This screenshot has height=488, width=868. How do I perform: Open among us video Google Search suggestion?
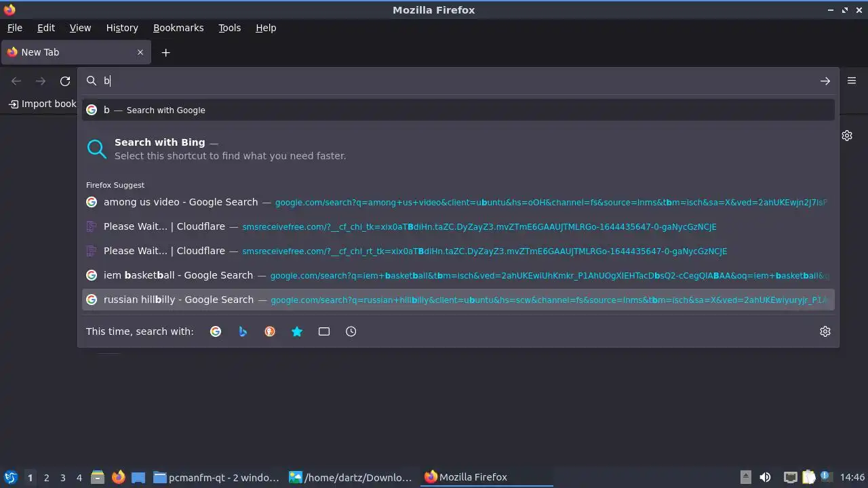[x=458, y=202]
